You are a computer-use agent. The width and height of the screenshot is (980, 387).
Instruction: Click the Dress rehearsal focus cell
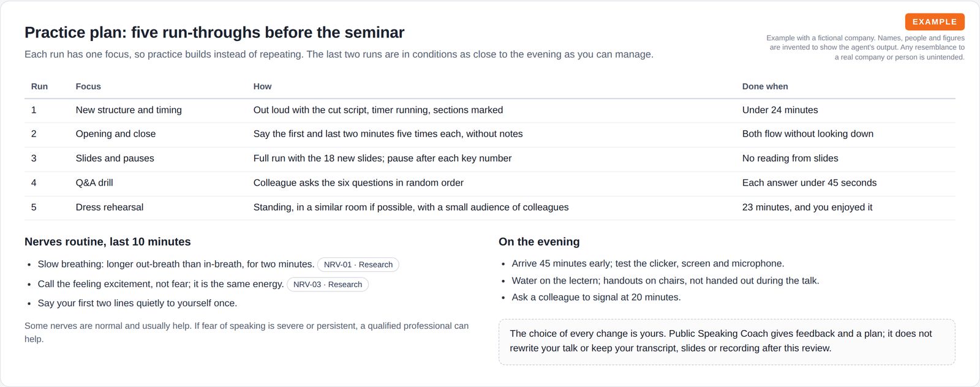tap(110, 207)
